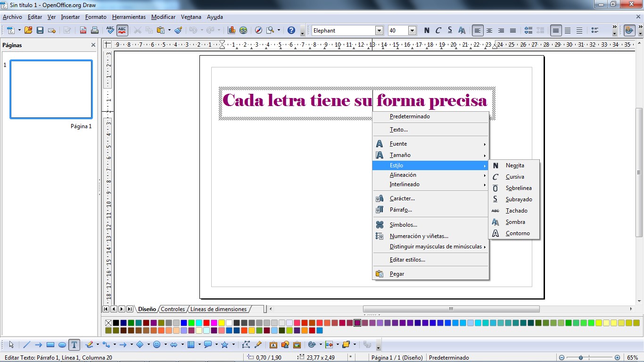Toggle italic C on formatting toolbar
The image size is (644, 362).
click(x=438, y=30)
